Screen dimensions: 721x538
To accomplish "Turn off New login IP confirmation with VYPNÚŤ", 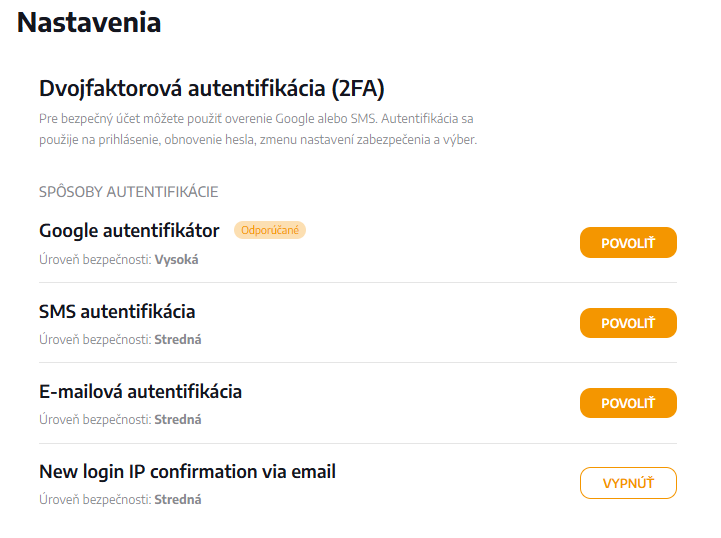I will coord(628,483).
